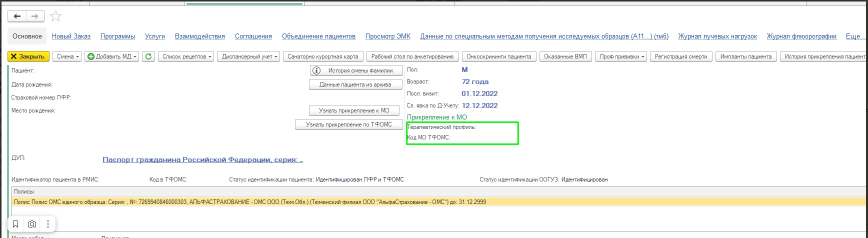This screenshot has height=238, width=868.
Task: Open the Список рецептов dropdown
Action: coord(187,56)
